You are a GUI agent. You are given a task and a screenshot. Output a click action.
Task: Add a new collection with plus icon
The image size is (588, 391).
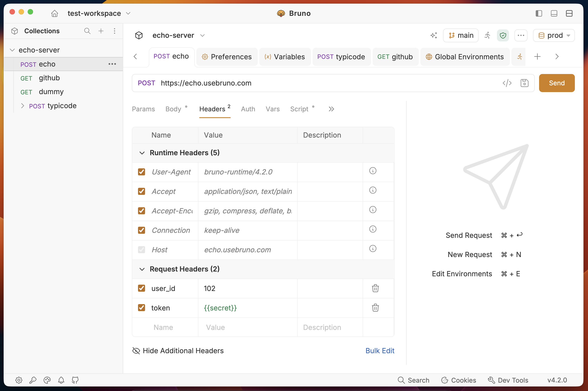pos(101,31)
